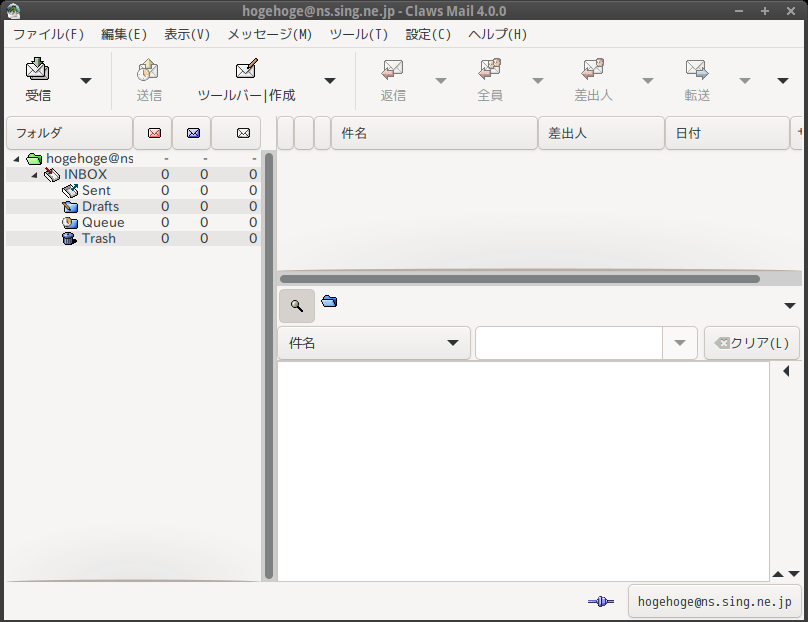The image size is (808, 622).
Task: Open the ツール(T) menu
Action: [x=359, y=35]
